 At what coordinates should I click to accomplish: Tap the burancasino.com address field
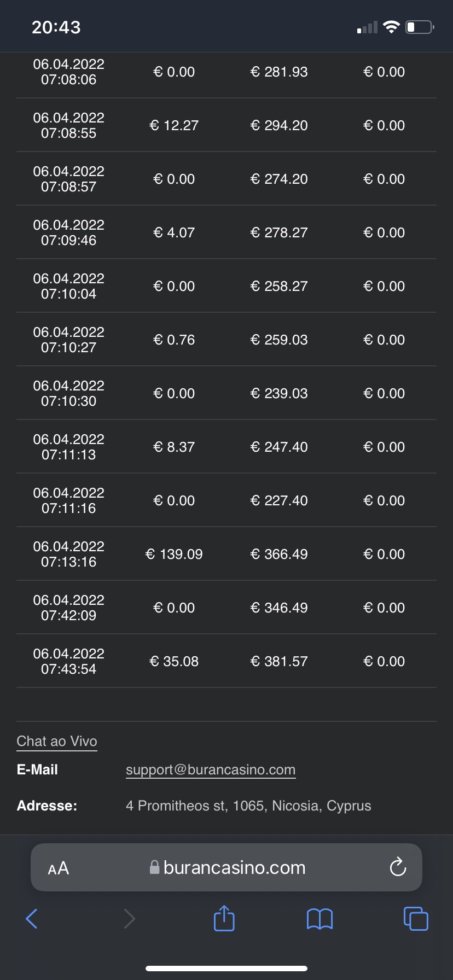point(234,867)
